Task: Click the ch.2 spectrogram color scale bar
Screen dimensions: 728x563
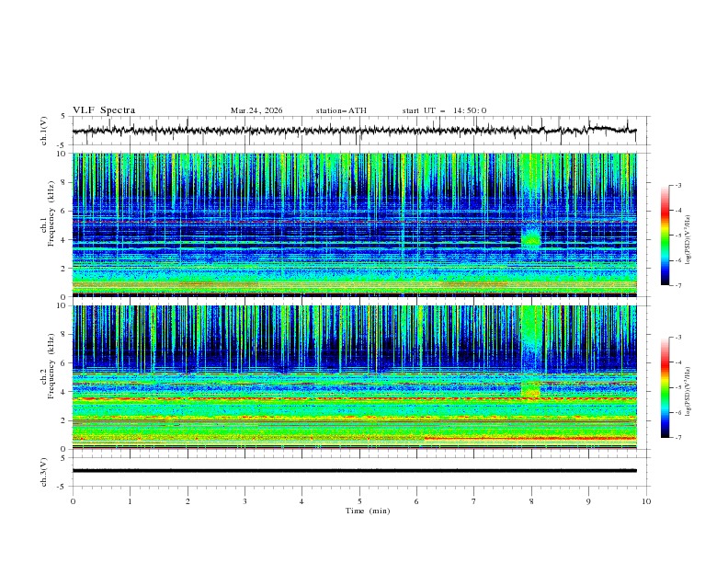Action: [665, 387]
